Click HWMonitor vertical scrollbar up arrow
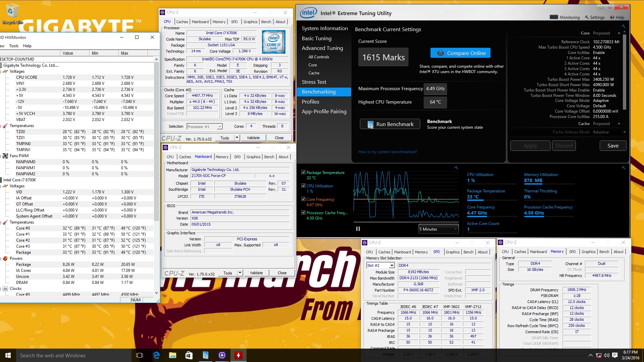 click(x=156, y=59)
